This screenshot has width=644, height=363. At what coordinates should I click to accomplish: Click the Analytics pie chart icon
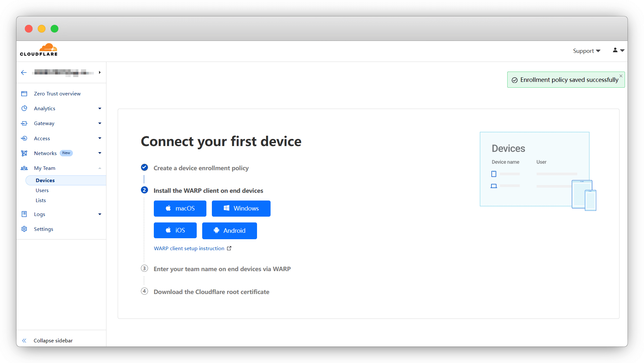point(24,108)
